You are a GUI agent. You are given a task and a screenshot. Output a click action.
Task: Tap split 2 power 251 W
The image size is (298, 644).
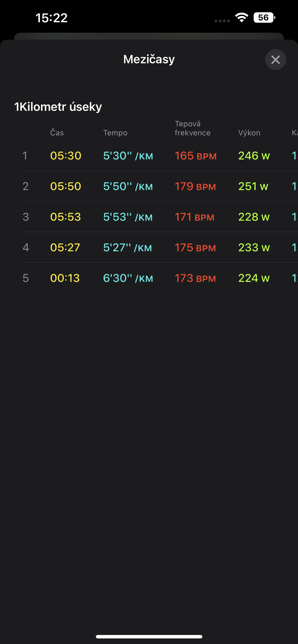[253, 186]
